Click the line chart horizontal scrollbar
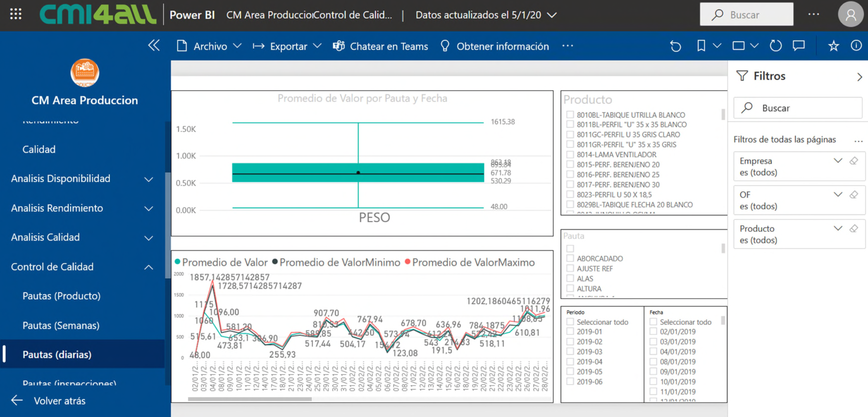 click(x=250, y=399)
